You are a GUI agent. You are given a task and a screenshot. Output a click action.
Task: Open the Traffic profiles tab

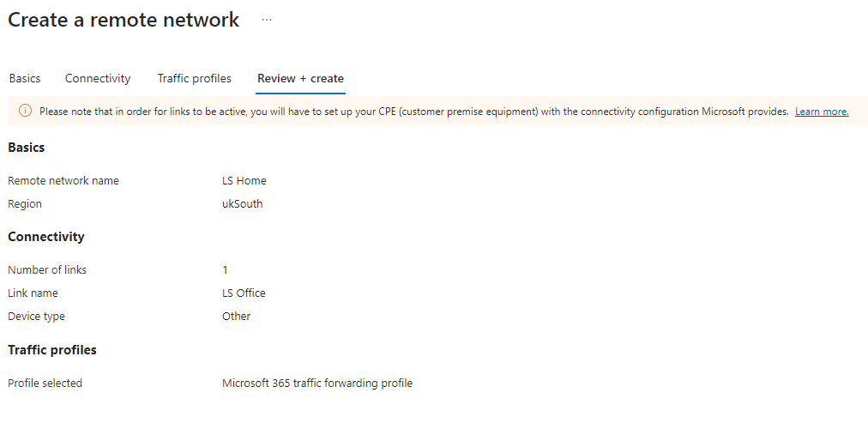coord(194,78)
